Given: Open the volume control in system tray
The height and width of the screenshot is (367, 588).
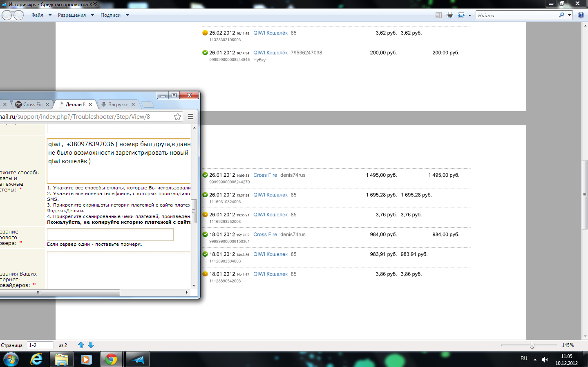Looking at the screenshot, I should [x=545, y=360].
